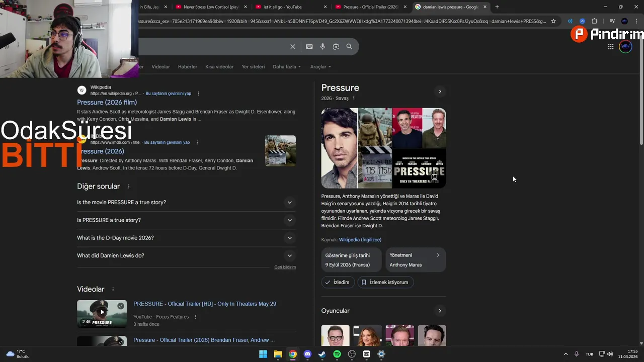This screenshot has height=362, width=644.
Task: Open 'PRESSURE - Official Trailer [HD]' video link
Action: coord(205,304)
